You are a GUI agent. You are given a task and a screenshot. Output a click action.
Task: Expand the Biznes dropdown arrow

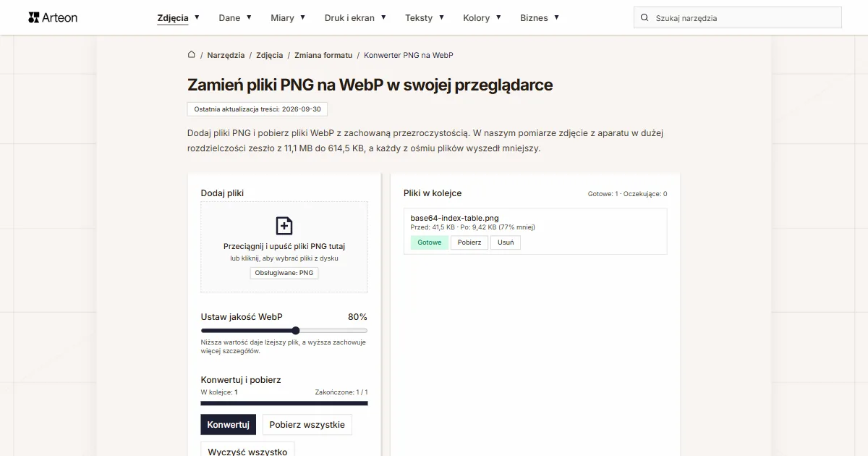(556, 17)
